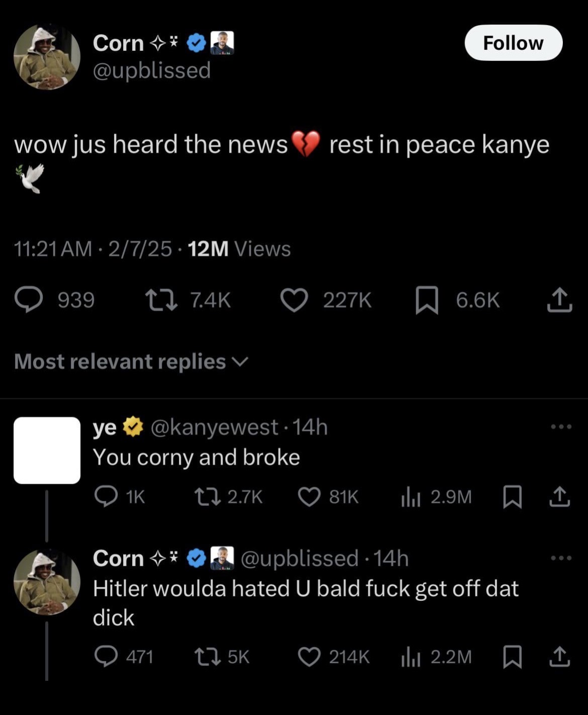Open the @kanyewest profile handle link

coord(214,427)
